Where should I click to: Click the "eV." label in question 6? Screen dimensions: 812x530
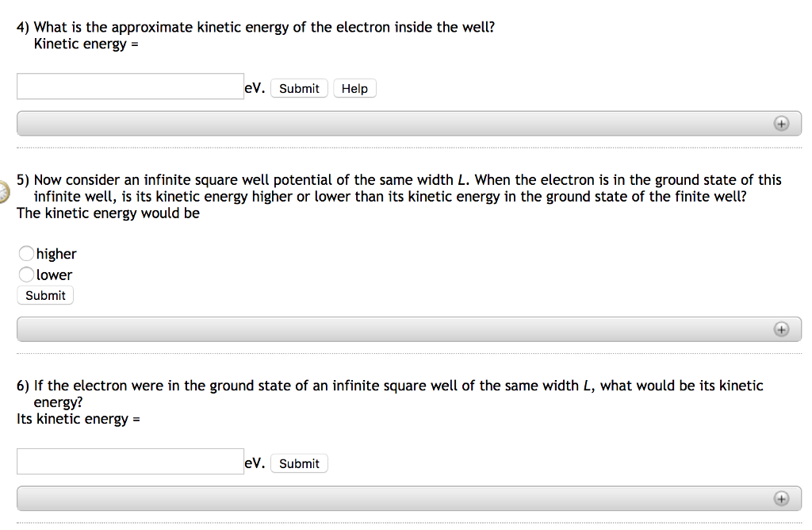tap(255, 463)
